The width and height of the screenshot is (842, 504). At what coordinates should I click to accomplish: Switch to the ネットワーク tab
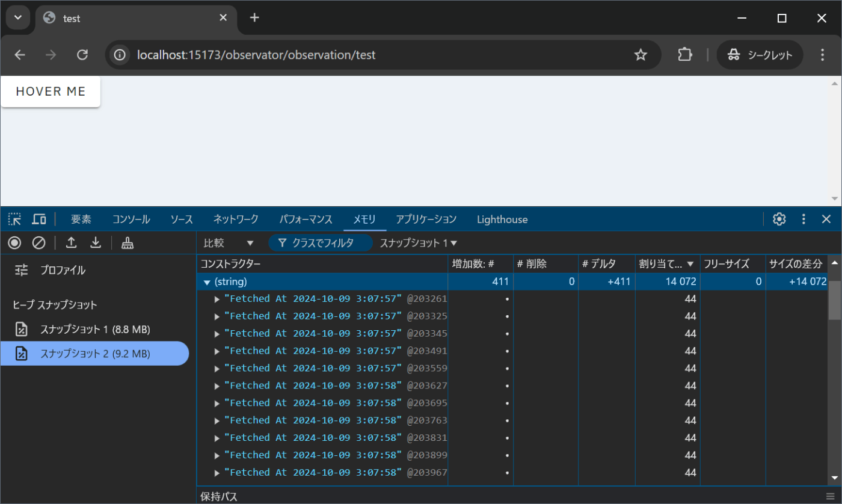click(236, 220)
